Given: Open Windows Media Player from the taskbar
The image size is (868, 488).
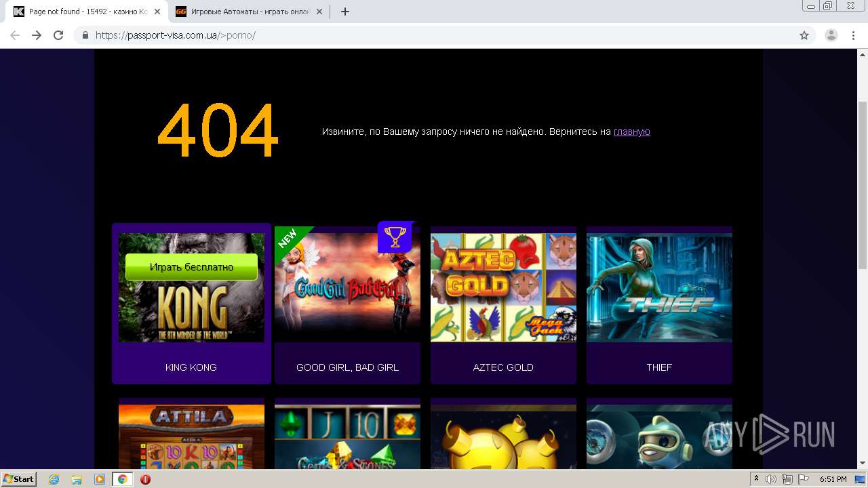Looking at the screenshot, I should pos(100,479).
